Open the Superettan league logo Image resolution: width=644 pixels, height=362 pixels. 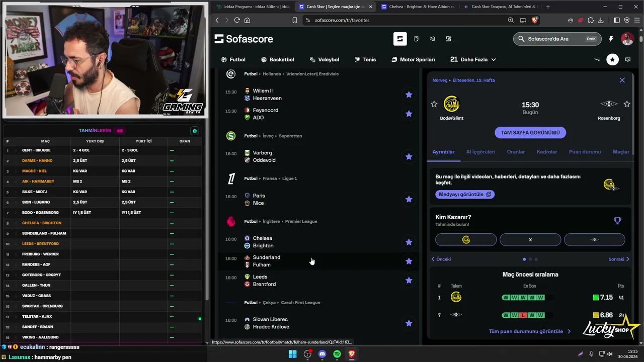(231, 136)
